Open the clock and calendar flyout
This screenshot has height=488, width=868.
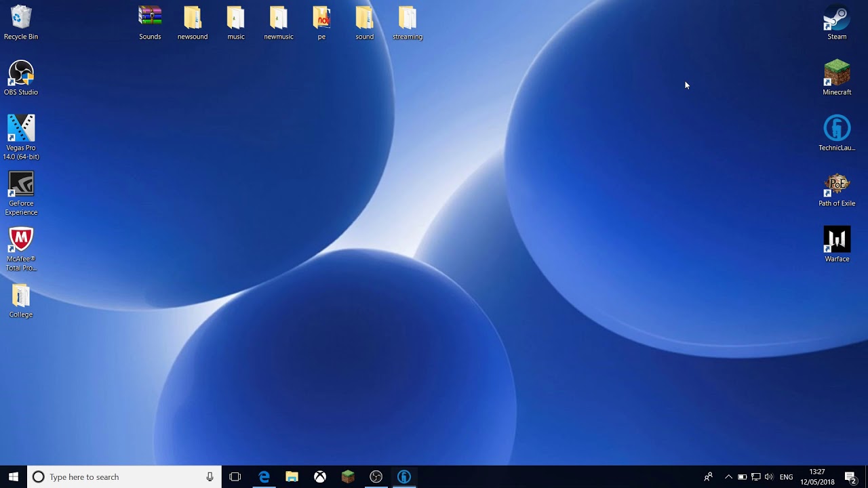817,477
